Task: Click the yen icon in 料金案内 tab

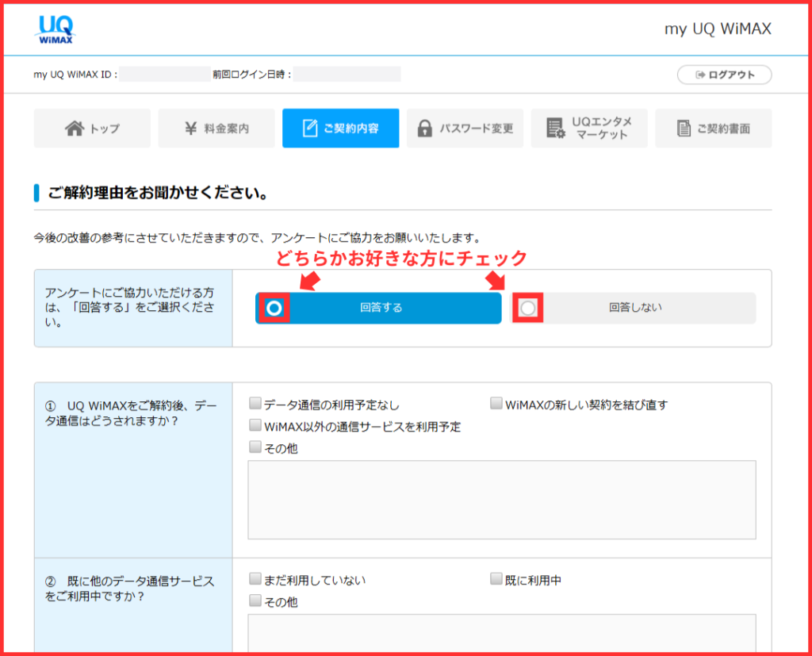Action: pyautogui.click(x=191, y=128)
